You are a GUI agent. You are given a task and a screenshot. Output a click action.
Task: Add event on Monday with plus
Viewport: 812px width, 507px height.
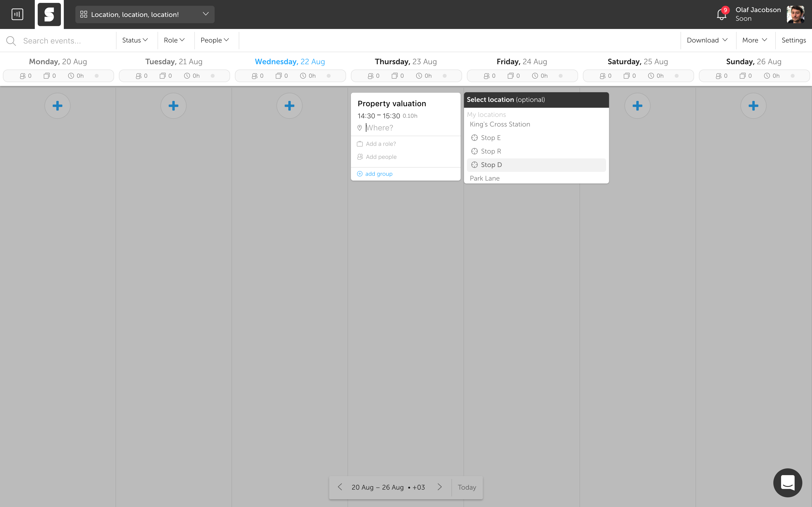point(57,106)
